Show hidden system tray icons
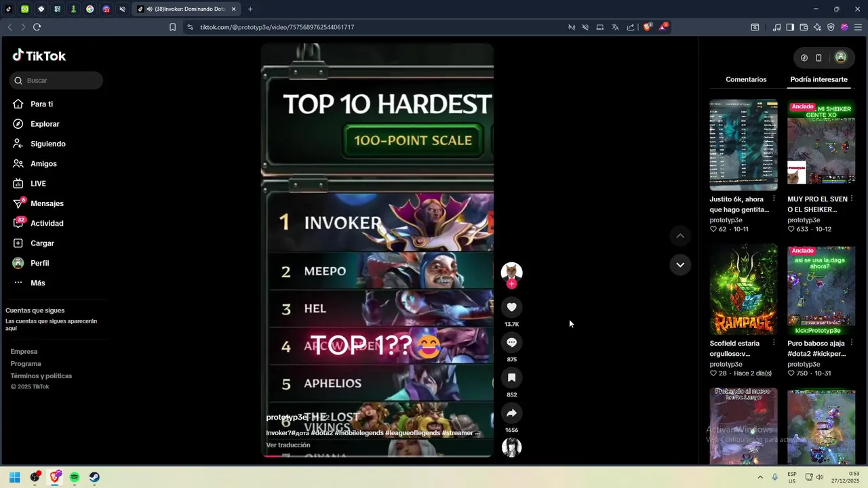 [760, 477]
